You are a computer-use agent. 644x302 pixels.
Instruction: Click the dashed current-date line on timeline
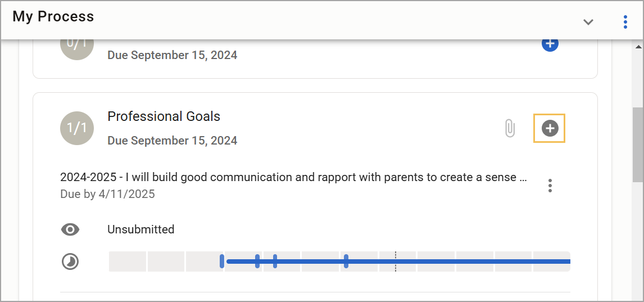395,262
